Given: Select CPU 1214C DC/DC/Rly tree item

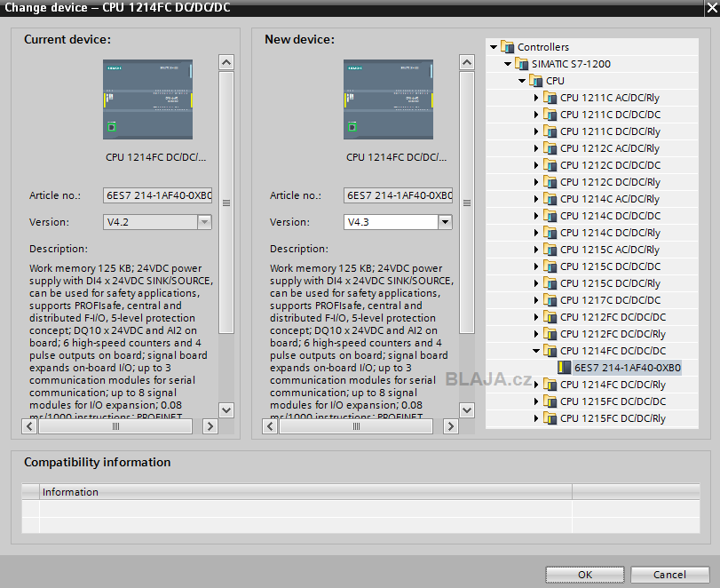Looking at the screenshot, I should pyautogui.click(x=610, y=233).
